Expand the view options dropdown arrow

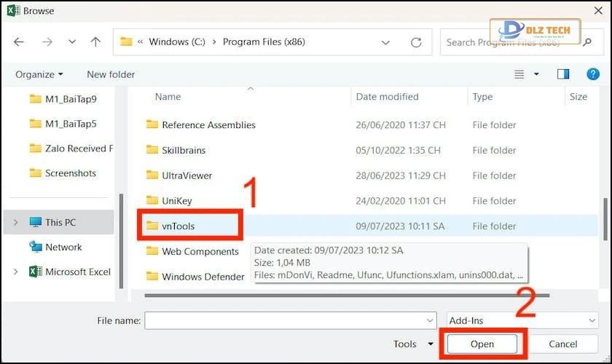pyautogui.click(x=537, y=74)
